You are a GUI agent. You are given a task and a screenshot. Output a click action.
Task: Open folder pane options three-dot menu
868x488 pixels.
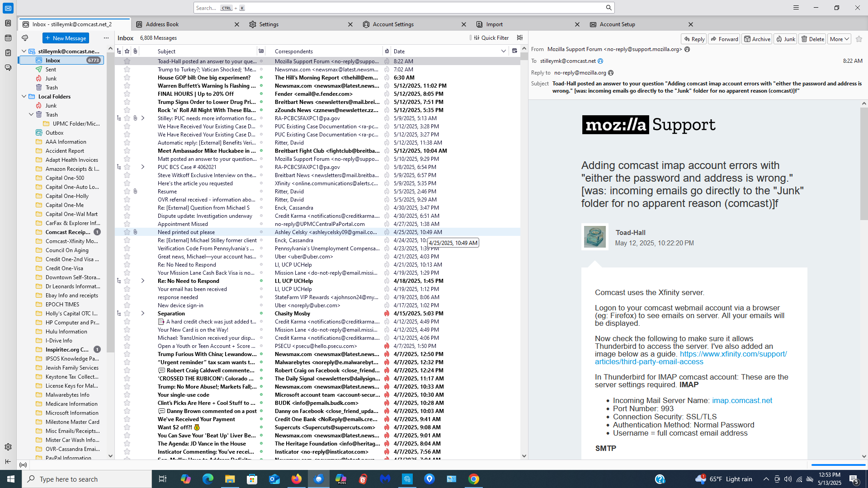click(106, 38)
